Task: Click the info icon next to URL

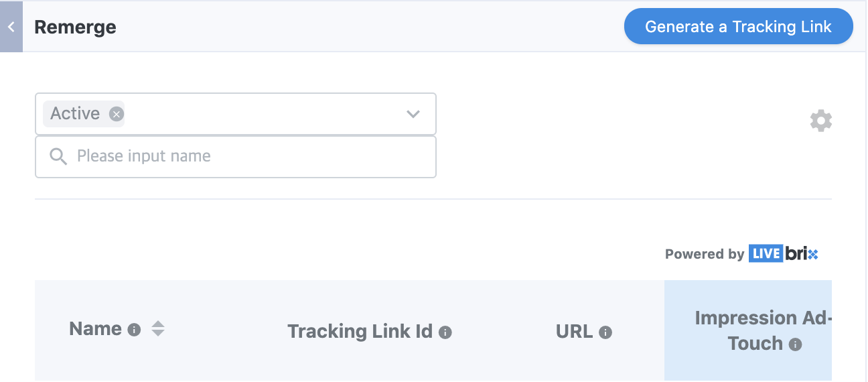Action: tap(605, 332)
